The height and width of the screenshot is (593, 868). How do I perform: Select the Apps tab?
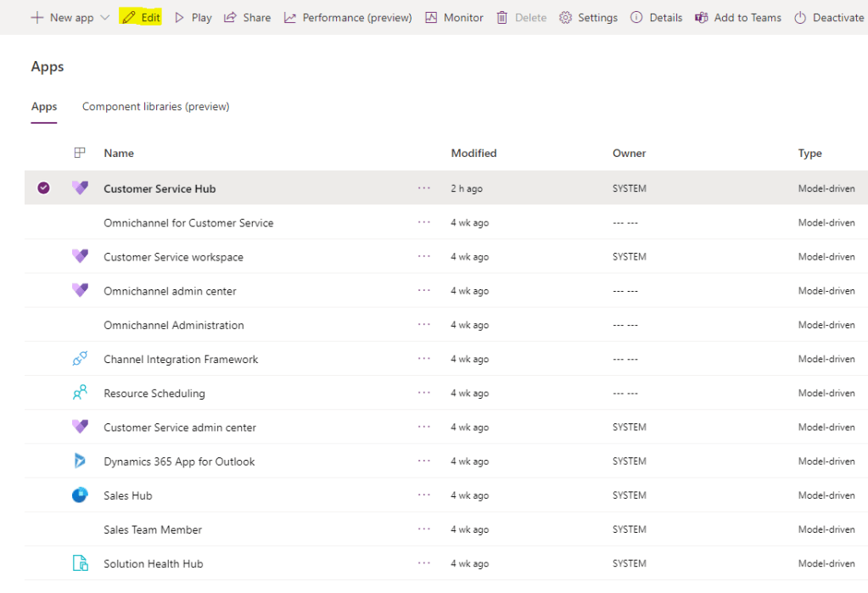(44, 107)
